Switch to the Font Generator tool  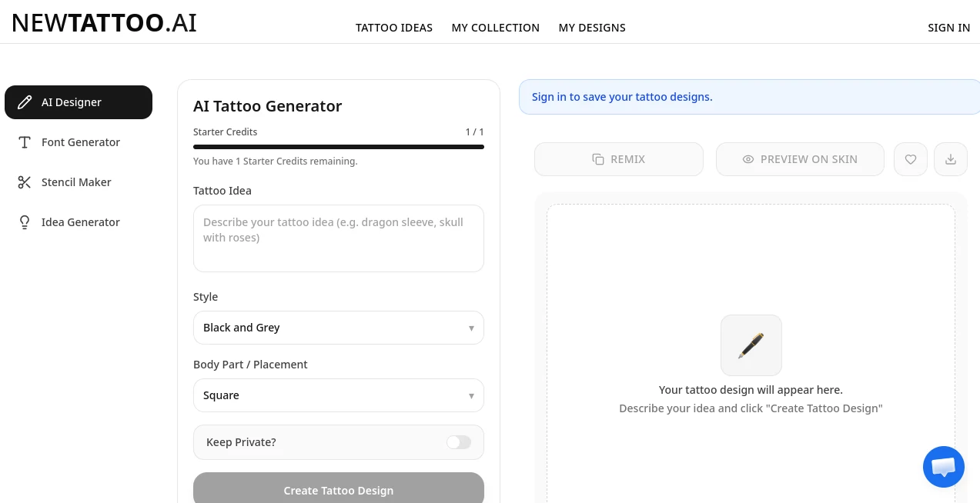click(x=79, y=142)
